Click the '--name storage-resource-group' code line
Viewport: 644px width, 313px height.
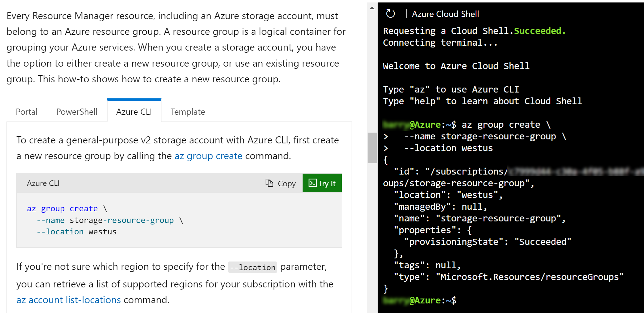point(110,220)
